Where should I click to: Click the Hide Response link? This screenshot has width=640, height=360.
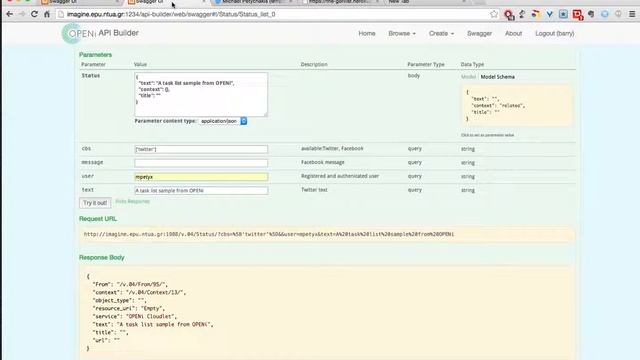pyautogui.click(x=133, y=202)
